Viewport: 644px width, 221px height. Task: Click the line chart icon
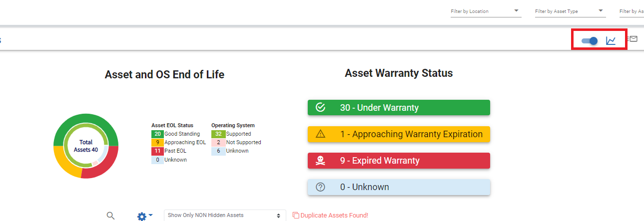click(611, 40)
